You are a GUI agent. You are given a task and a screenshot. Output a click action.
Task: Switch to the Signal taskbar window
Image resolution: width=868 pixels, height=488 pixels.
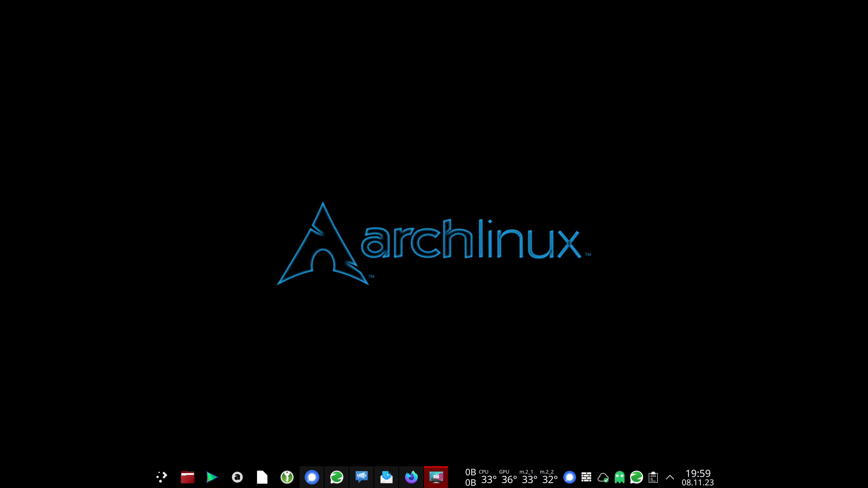click(312, 477)
